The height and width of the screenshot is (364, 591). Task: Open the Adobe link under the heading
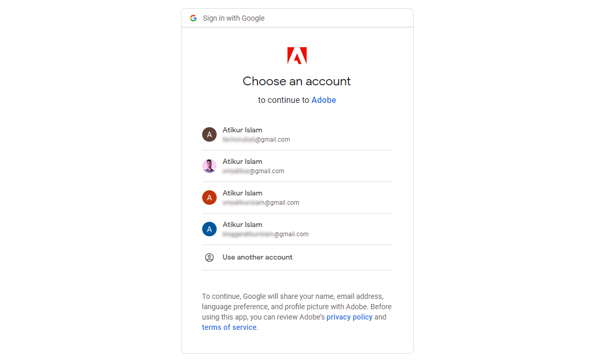(324, 100)
